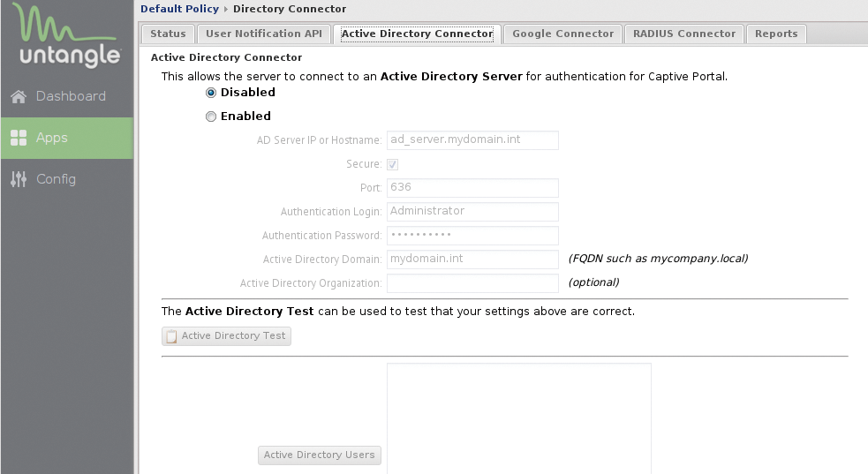Click the 'Active Directory Organization:' label
Screen dimensions: 868x474
[x=311, y=283]
